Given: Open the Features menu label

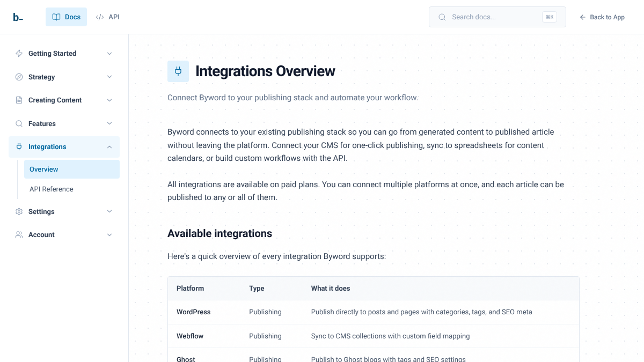Looking at the screenshot, I should pyautogui.click(x=42, y=124).
